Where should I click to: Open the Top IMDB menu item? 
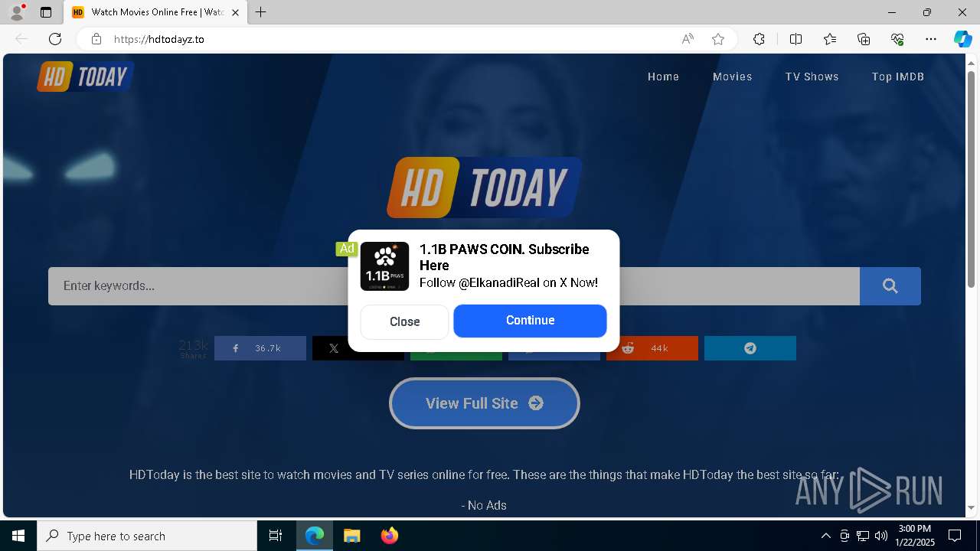(x=897, y=77)
